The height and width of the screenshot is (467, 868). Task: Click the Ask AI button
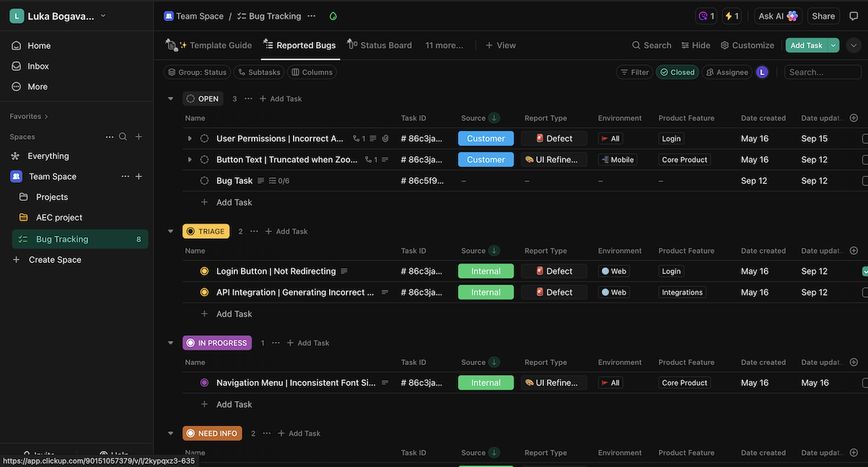(778, 15)
